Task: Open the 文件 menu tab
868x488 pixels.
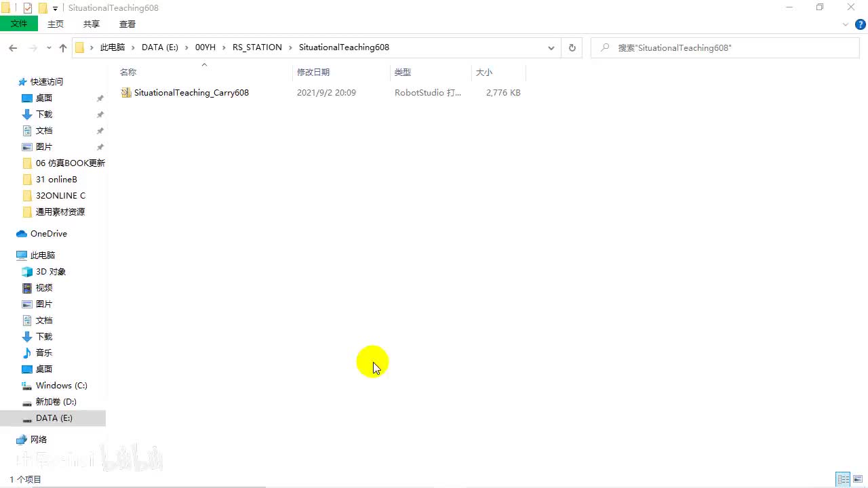Action: tap(19, 24)
